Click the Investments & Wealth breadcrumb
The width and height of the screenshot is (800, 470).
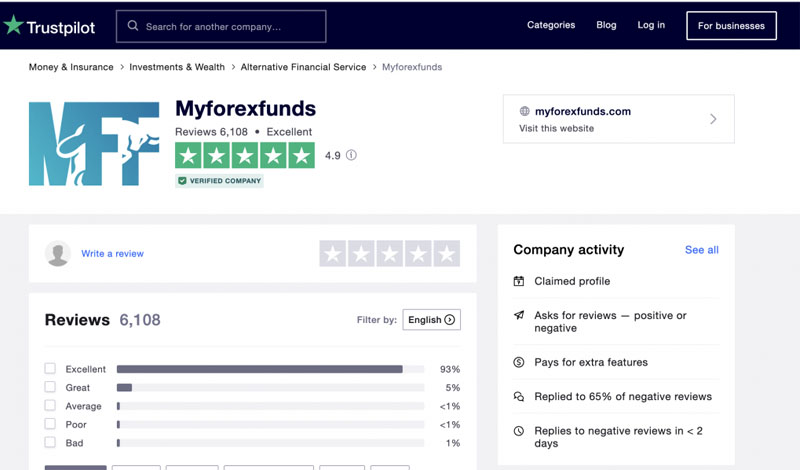coord(177,67)
